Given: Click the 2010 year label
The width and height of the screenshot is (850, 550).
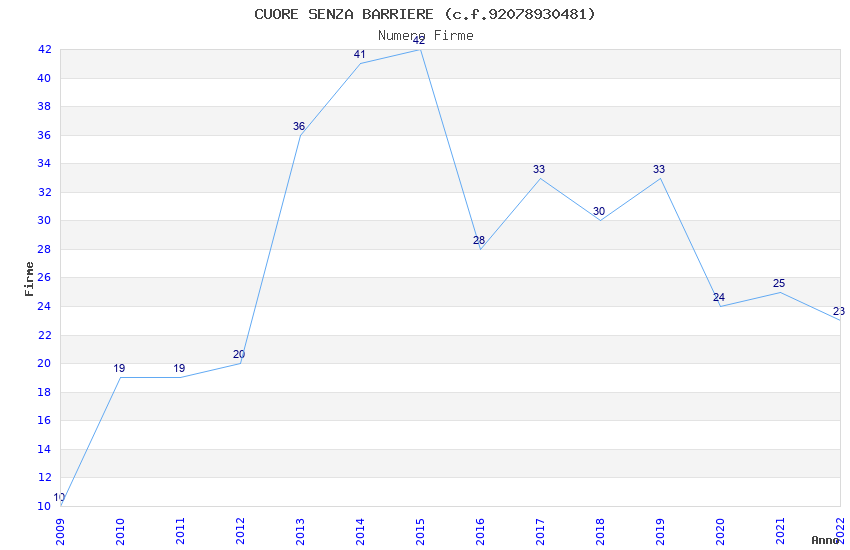Looking at the screenshot, I should tap(120, 531).
